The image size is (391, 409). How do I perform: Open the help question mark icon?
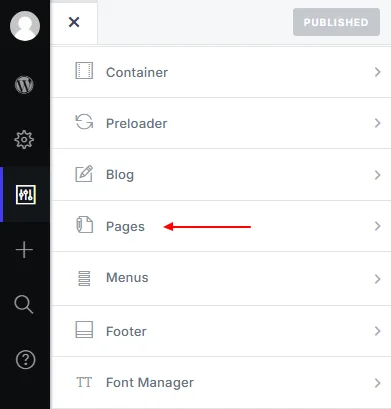coord(25,360)
